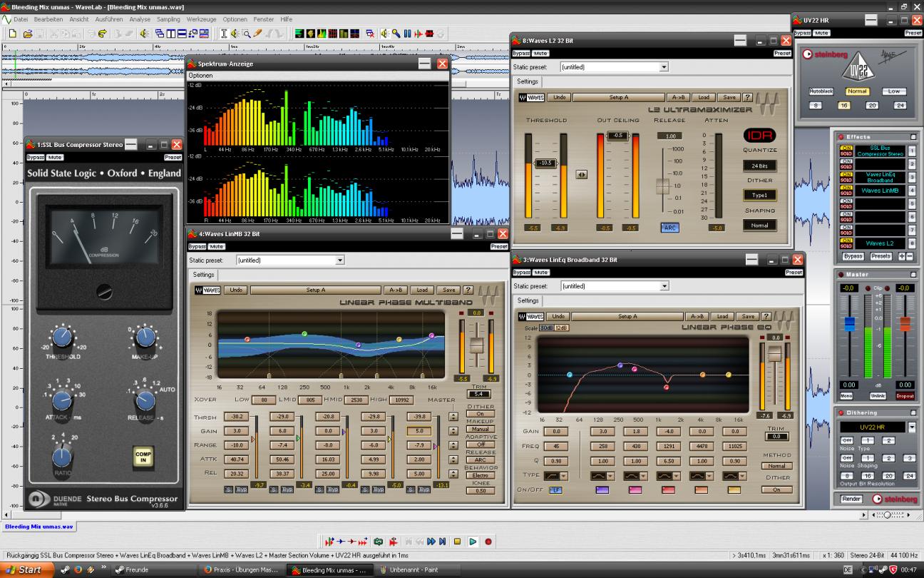Select the cascade windows toolbar icon
The image size is (924, 578).
tap(160, 34)
